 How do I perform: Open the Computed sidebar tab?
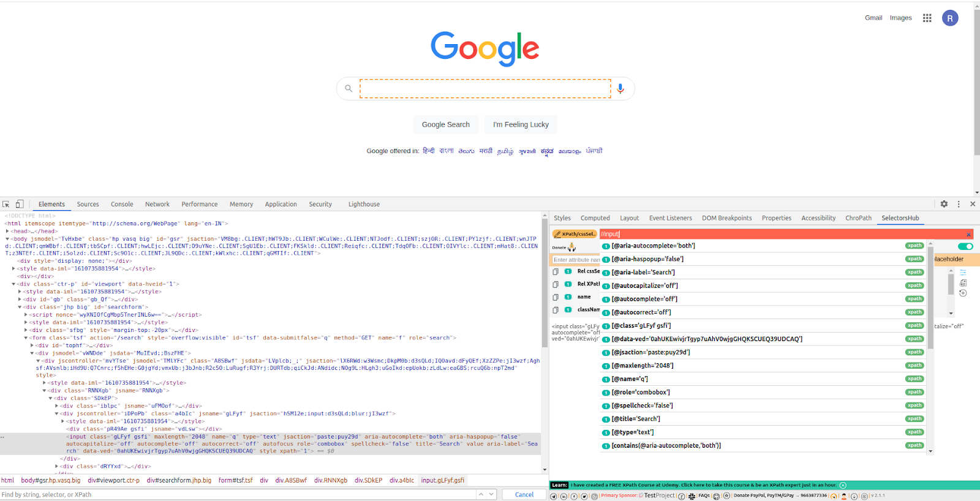tap(595, 218)
